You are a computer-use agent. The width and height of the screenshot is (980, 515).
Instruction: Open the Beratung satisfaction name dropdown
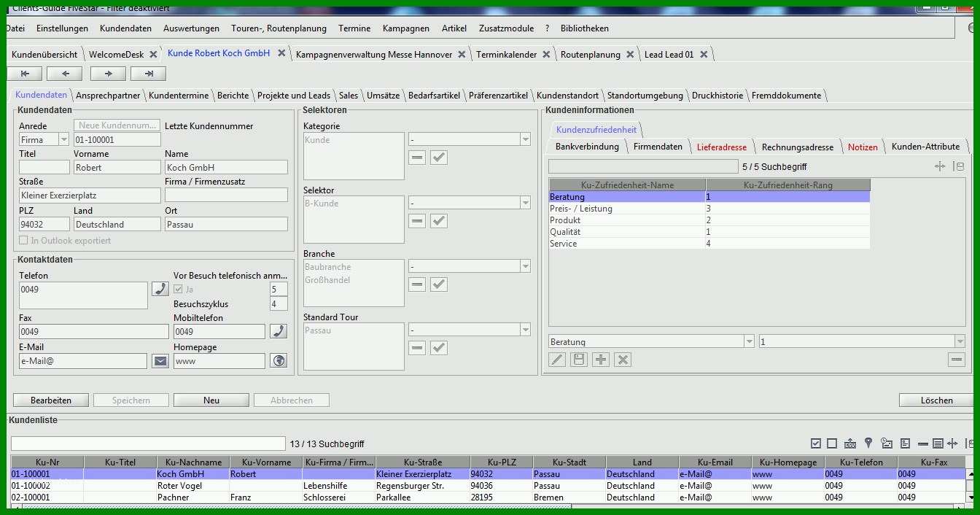tap(749, 341)
